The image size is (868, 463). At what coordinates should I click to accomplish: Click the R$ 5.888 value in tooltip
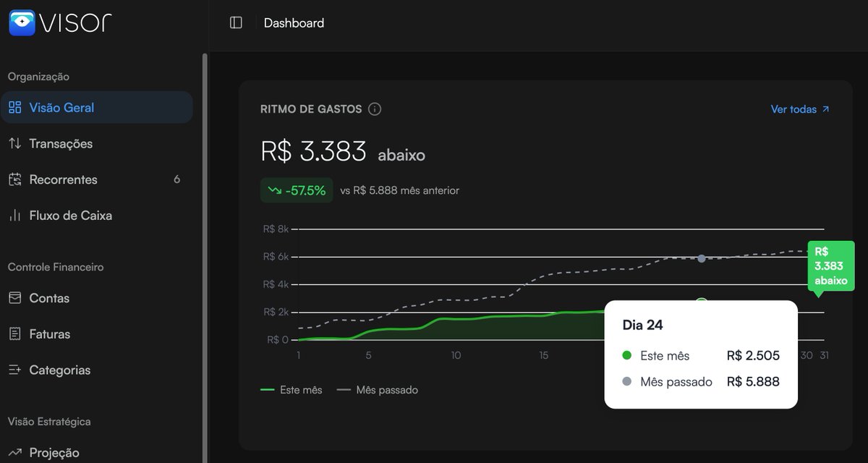pyautogui.click(x=753, y=382)
